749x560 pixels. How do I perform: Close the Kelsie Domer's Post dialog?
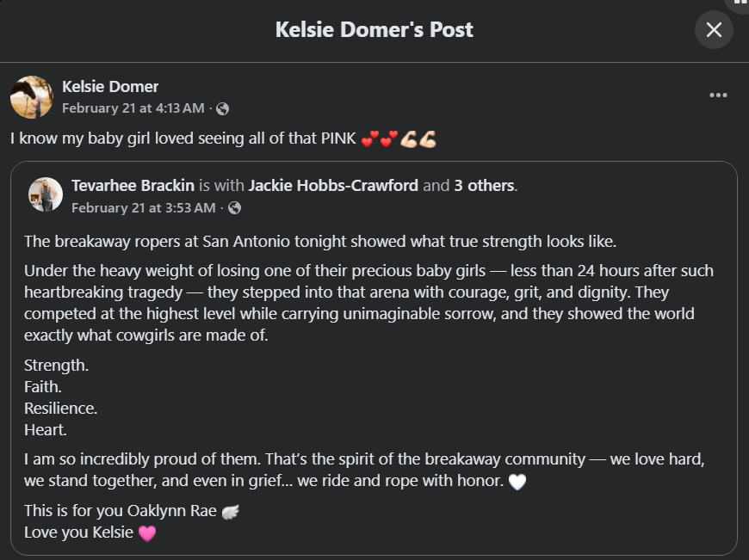pyautogui.click(x=714, y=30)
